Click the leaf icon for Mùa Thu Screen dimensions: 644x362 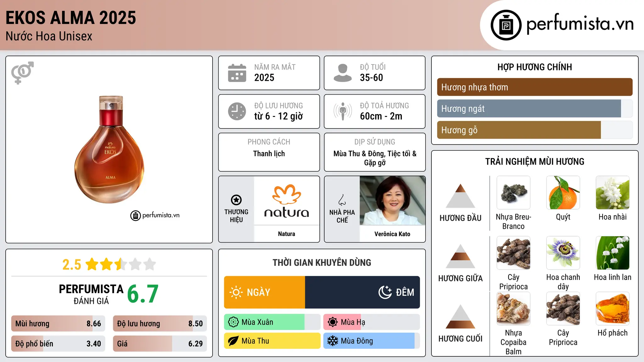click(233, 341)
